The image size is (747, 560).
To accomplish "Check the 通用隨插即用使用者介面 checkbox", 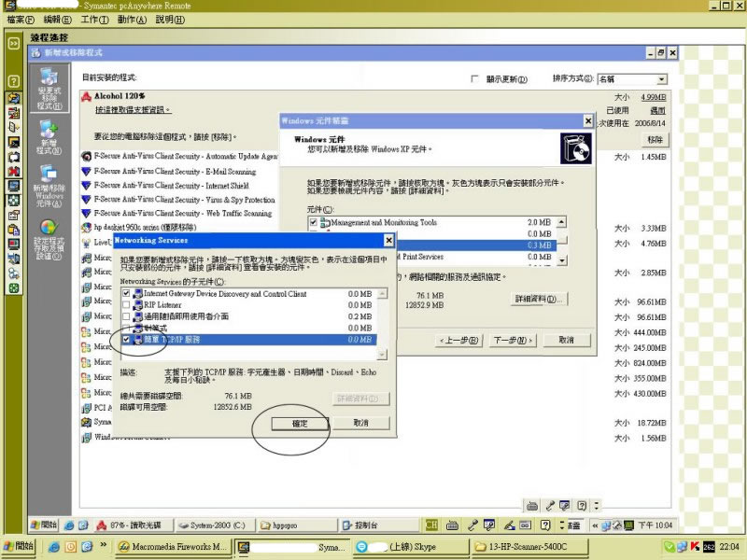I will click(x=126, y=316).
